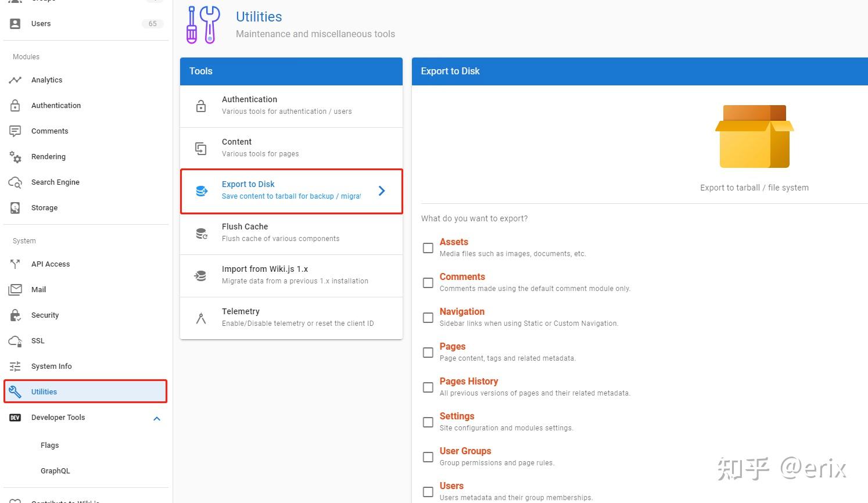Click the Rendering gears icon
Screen dimensions: 868x503
pyautogui.click(x=15, y=157)
